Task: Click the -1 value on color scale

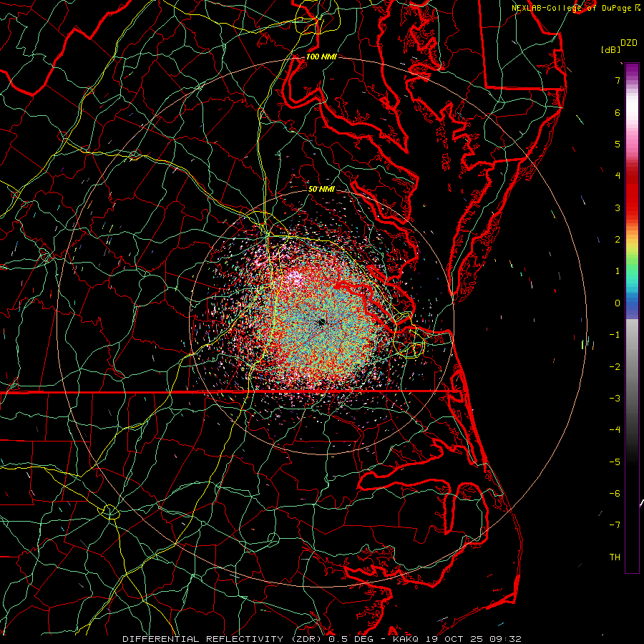Action: (x=615, y=335)
